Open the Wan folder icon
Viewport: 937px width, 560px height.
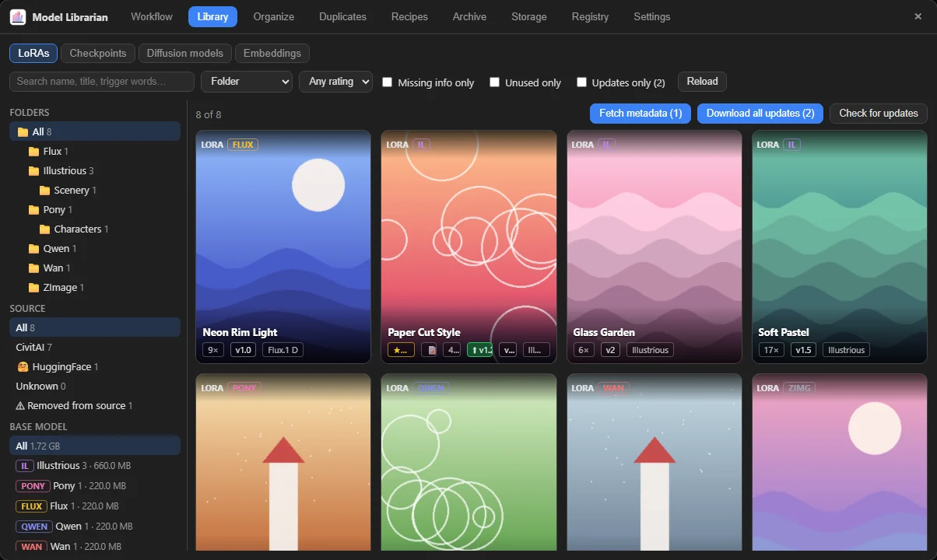point(33,268)
